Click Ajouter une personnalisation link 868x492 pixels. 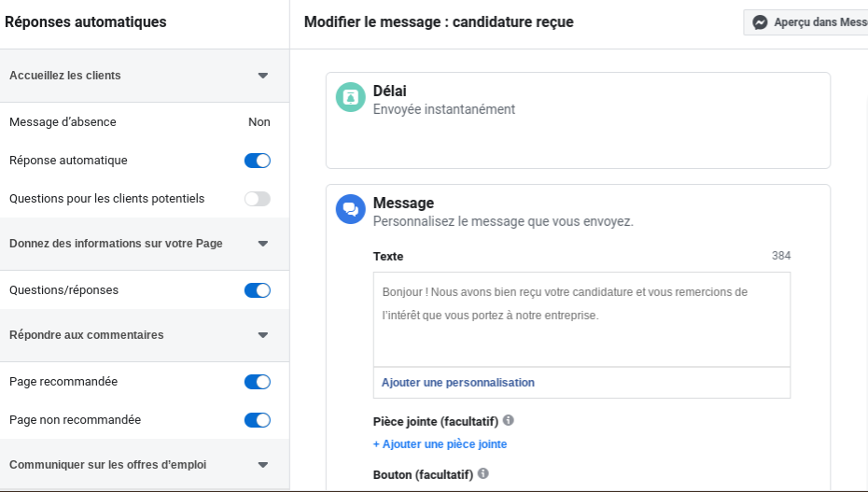coord(457,383)
